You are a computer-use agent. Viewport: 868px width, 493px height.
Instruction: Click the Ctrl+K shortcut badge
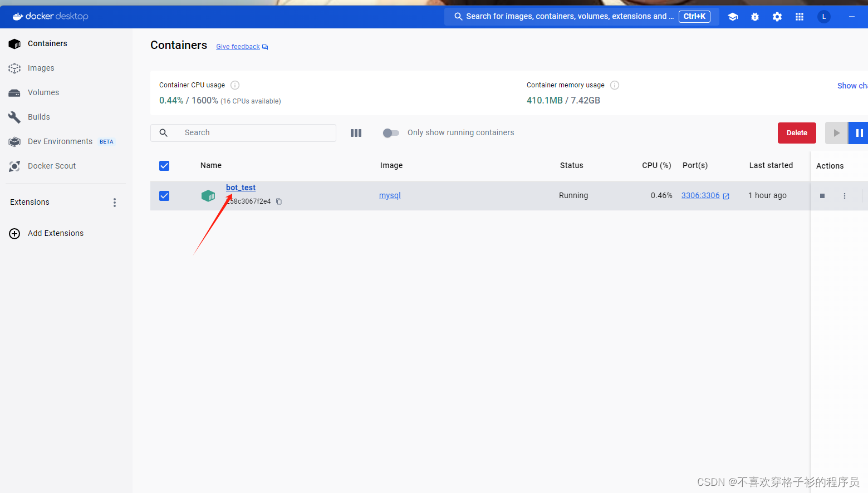coord(694,16)
